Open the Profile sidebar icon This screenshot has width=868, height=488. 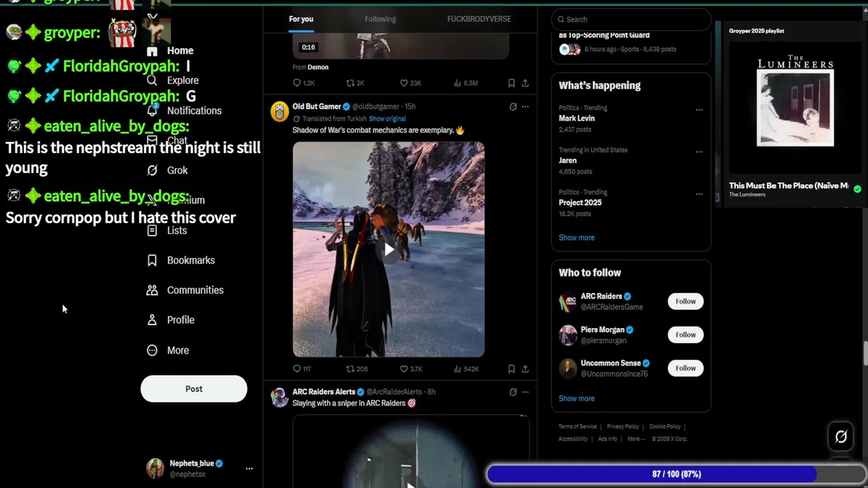coord(152,320)
